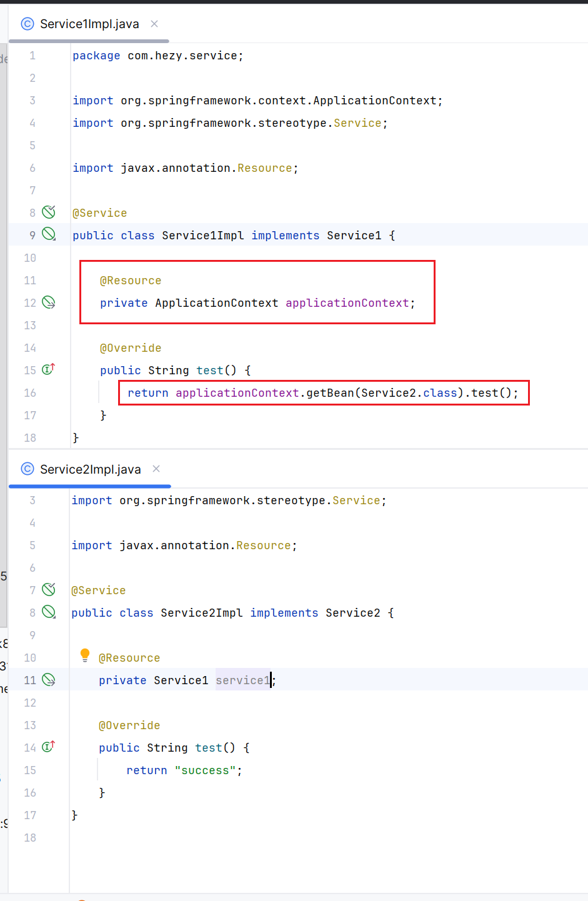Image resolution: width=588 pixels, height=901 pixels.
Task: Click 'Service' in Service1Impl stereotype import
Action: pyautogui.click(x=357, y=123)
